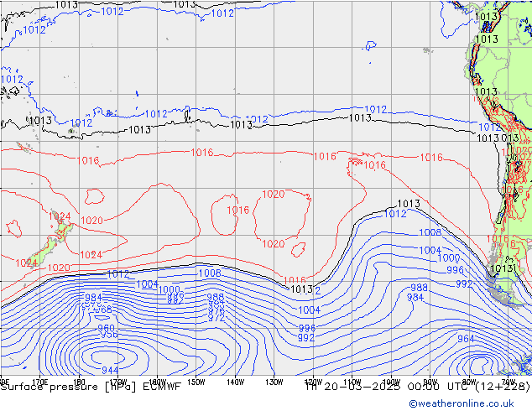Click the red '1024' label above New Zealand

[x=60, y=216]
